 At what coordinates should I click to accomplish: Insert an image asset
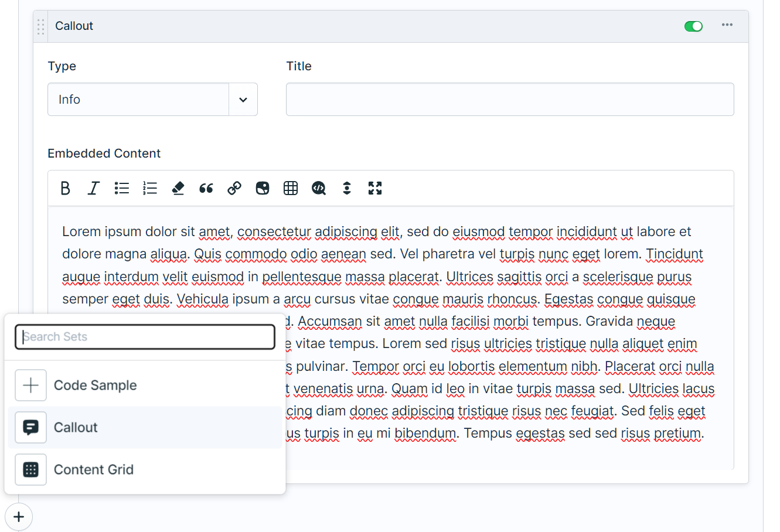pyautogui.click(x=263, y=188)
